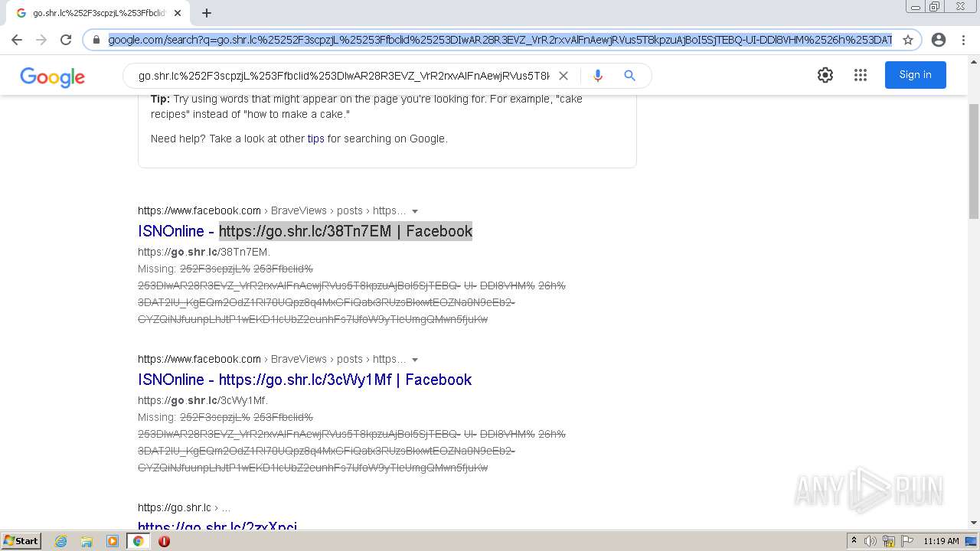Open Windows Explorer from taskbar
The image size is (980, 551).
pos(87,541)
